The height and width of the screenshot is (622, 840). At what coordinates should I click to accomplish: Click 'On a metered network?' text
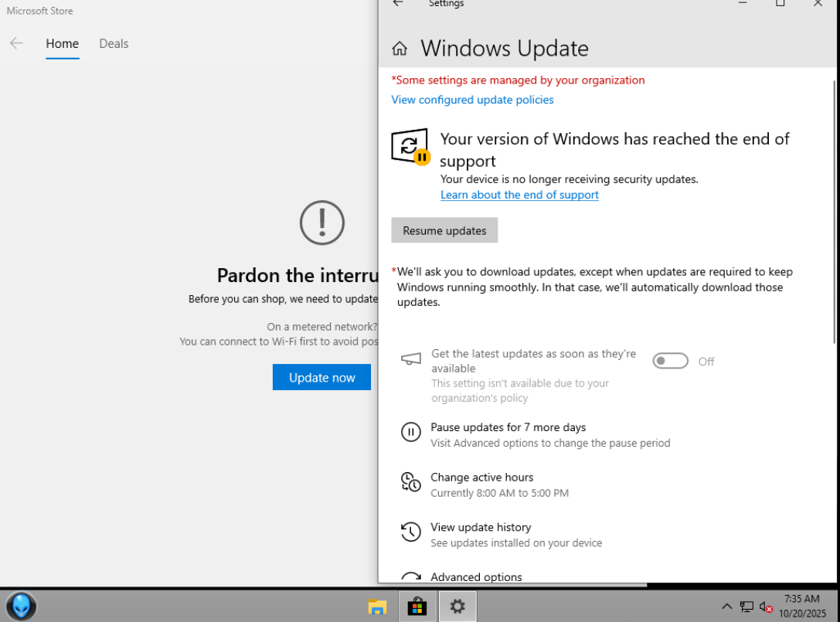click(322, 327)
